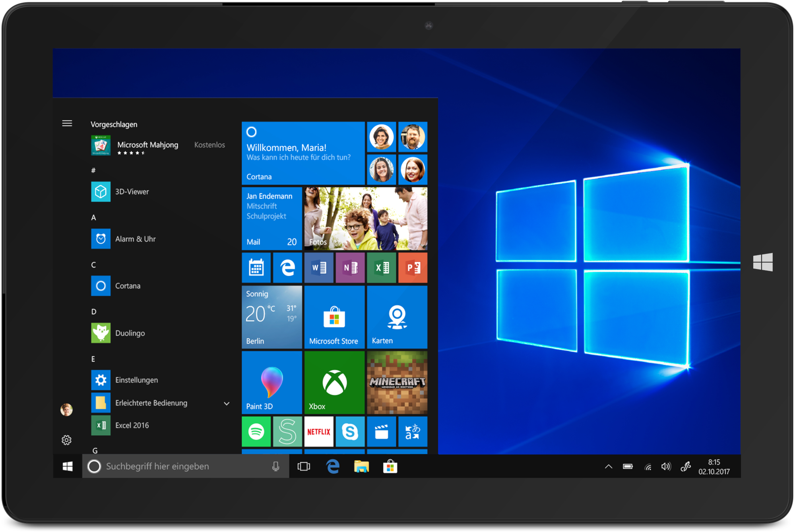Launch Excel 2016 from the app list

pyautogui.click(x=120, y=425)
